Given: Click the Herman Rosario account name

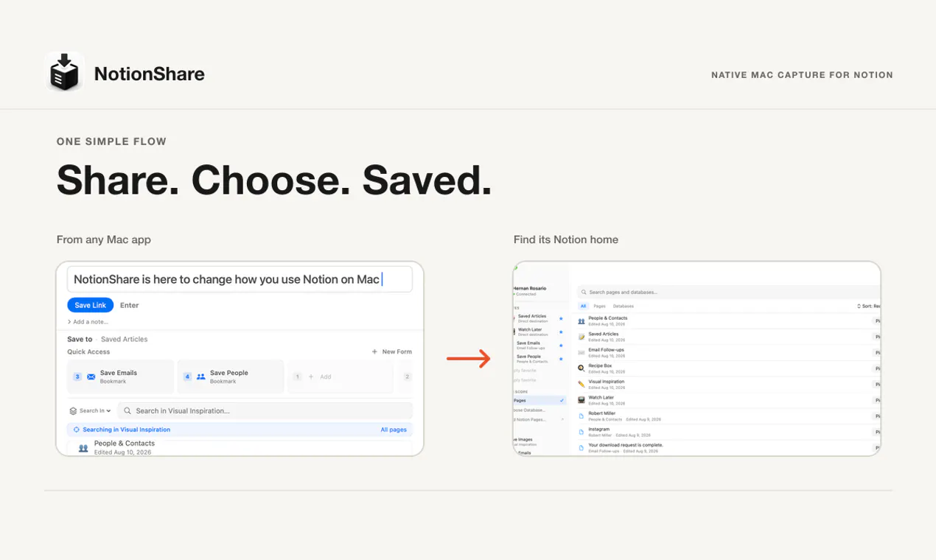Looking at the screenshot, I should tap(530, 288).
